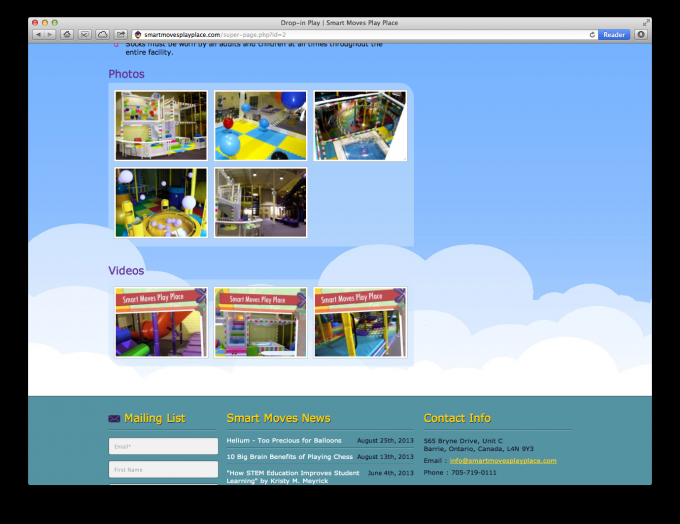Click the info@smartmovesplayplace.com email link
Screen dimensions: 680x524
502,460
